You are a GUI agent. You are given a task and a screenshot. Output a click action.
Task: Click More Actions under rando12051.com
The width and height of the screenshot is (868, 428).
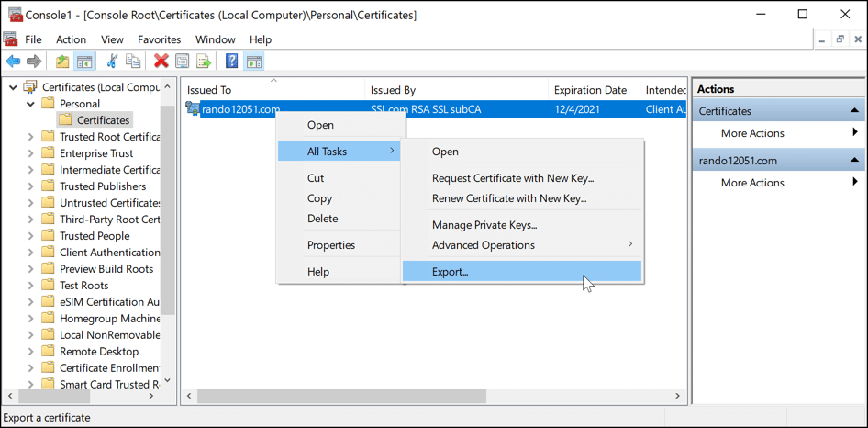coord(752,183)
